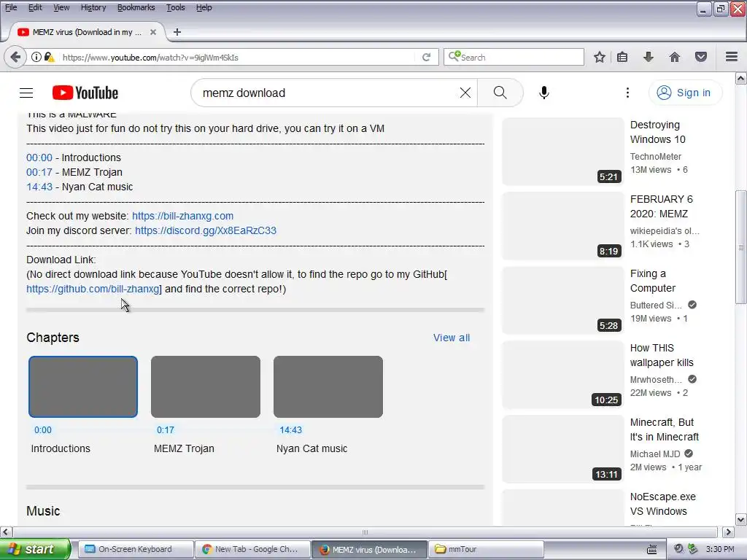This screenshot has height=560, width=747.
Task: Switch to New Tab Google Chrome taskbar item
Action: tap(252, 550)
